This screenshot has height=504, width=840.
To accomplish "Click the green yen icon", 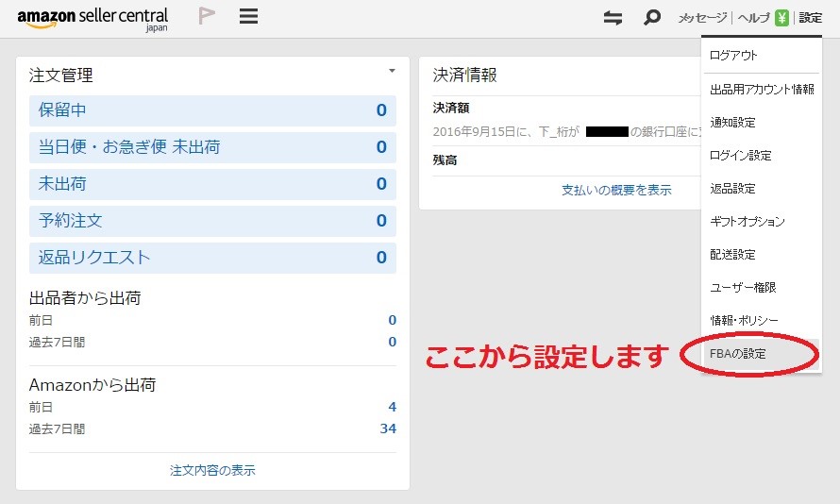I will pyautogui.click(x=781, y=18).
